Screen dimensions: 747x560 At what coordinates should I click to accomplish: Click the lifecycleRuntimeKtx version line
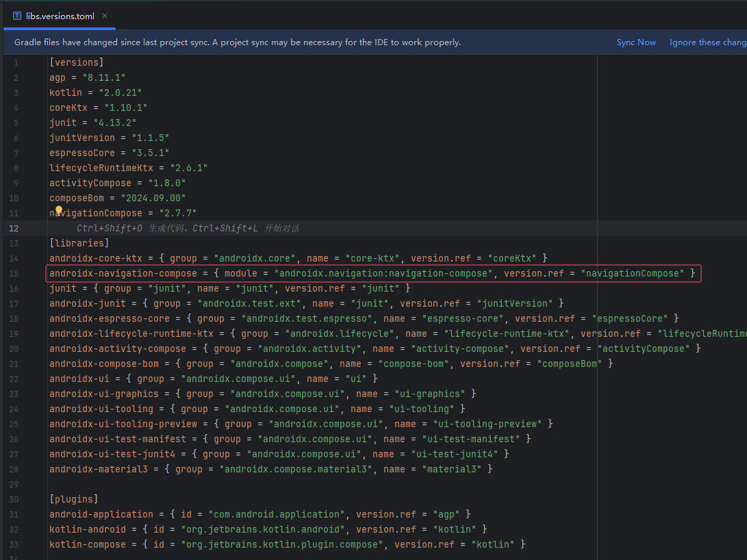coord(128,168)
